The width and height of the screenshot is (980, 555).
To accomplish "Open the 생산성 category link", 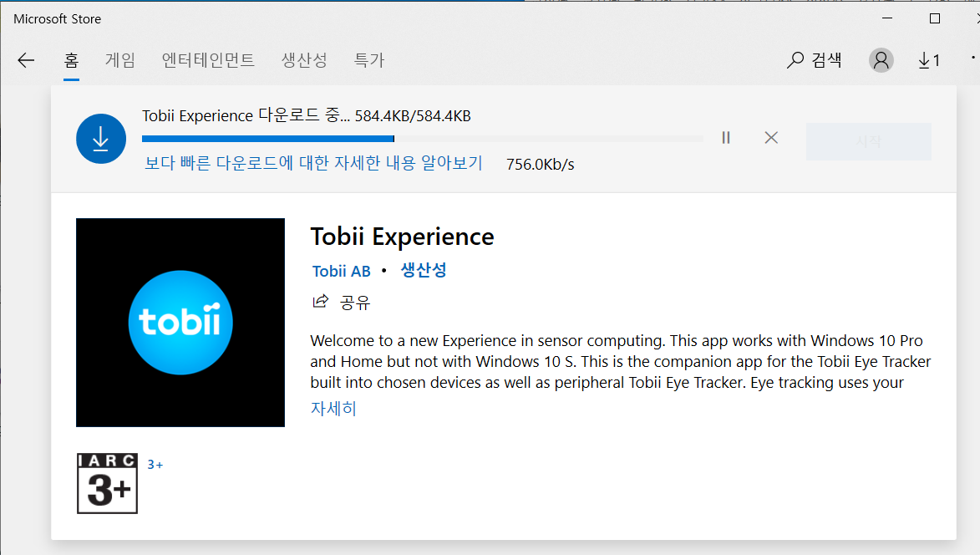I will (x=423, y=271).
